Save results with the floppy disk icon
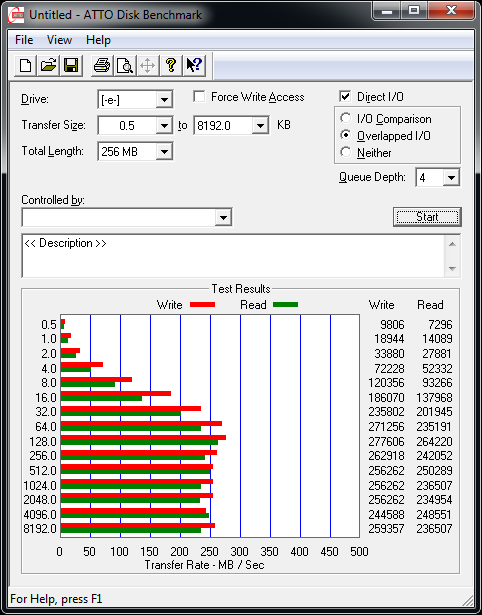 tap(71, 65)
